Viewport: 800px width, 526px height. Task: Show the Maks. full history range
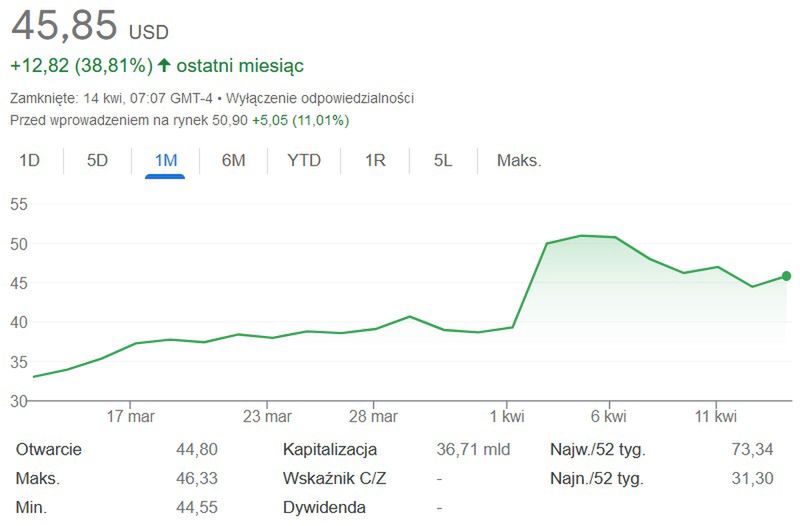519,160
